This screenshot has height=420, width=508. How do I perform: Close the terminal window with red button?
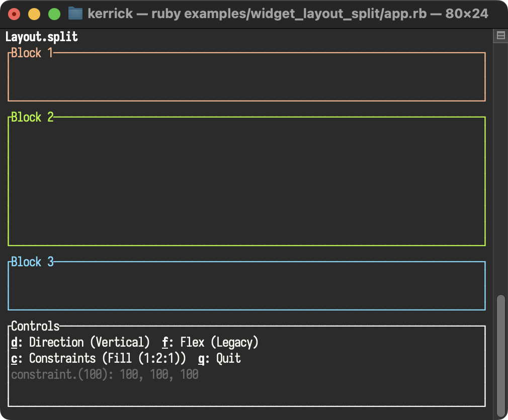tap(14, 14)
